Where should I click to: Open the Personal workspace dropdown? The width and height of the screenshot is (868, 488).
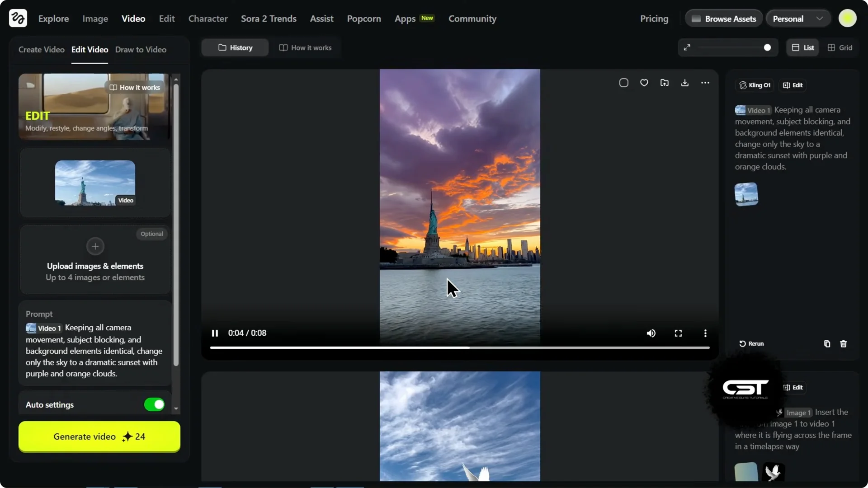(x=798, y=19)
